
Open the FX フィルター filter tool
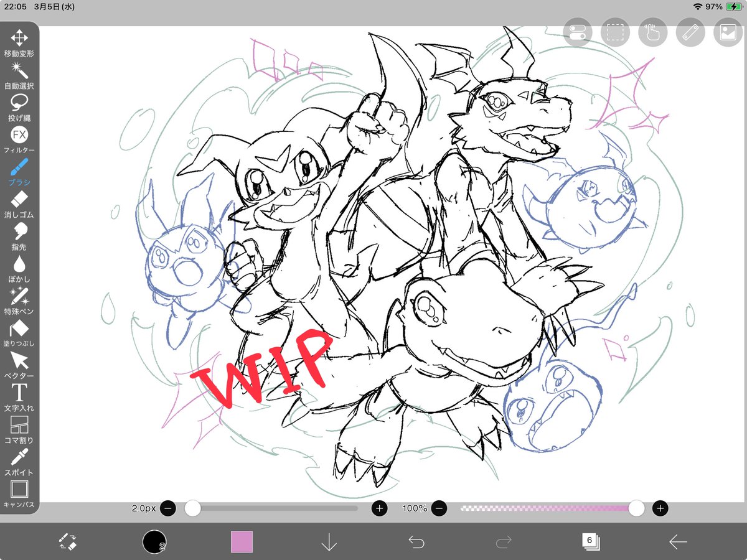tap(19, 140)
